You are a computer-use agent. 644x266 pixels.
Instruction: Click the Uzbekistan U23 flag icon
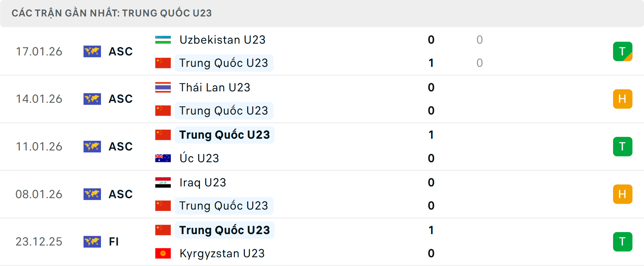pyautogui.click(x=163, y=40)
